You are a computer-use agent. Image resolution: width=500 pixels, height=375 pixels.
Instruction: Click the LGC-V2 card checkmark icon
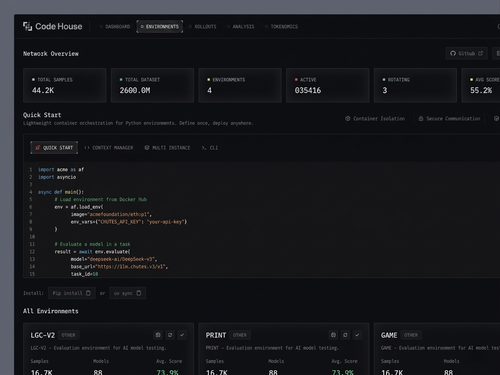(182, 335)
